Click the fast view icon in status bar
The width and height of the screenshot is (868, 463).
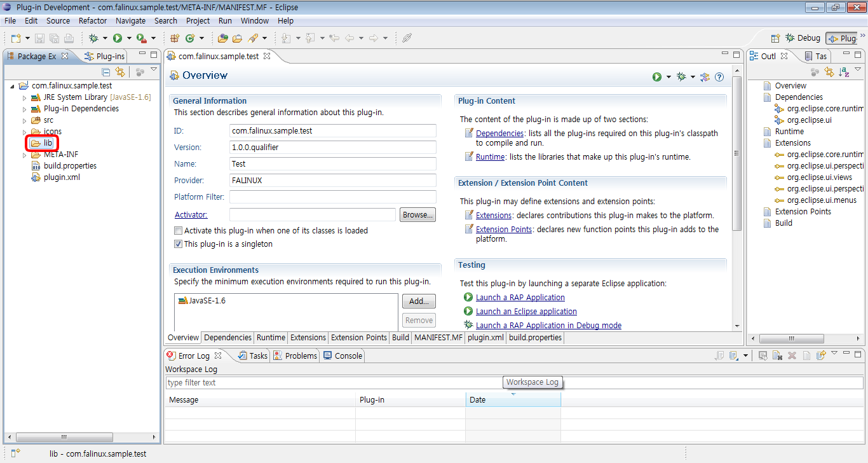15,453
